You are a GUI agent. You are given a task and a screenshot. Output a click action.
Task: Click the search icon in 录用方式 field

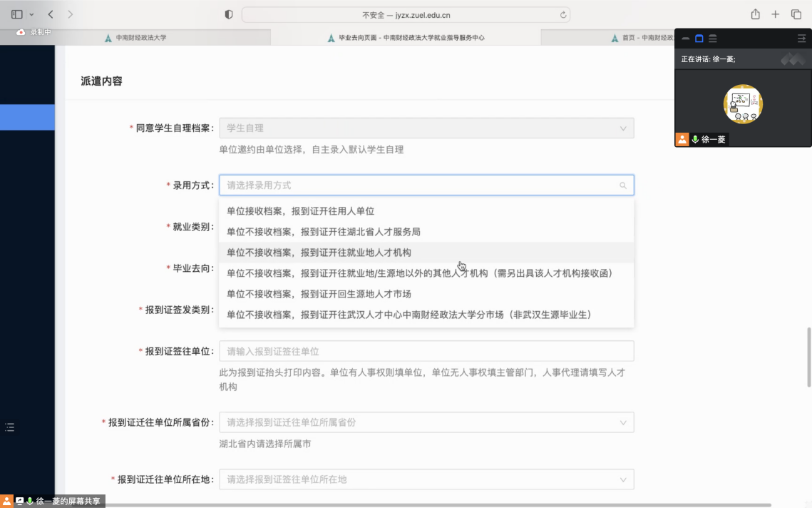[623, 186]
